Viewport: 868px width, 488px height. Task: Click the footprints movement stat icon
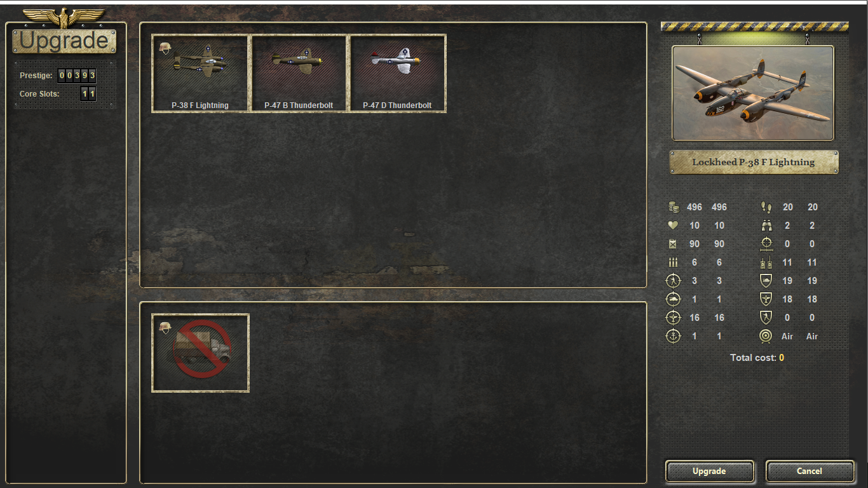tap(766, 207)
